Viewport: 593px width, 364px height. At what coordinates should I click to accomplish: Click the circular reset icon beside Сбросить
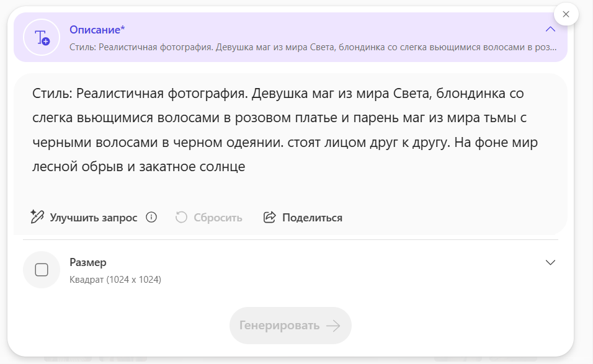point(181,217)
